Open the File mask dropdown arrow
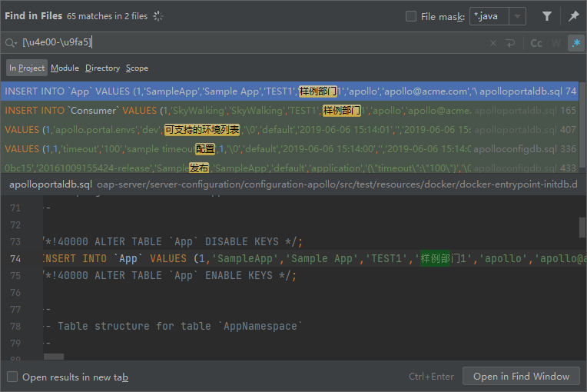 pyautogui.click(x=517, y=16)
